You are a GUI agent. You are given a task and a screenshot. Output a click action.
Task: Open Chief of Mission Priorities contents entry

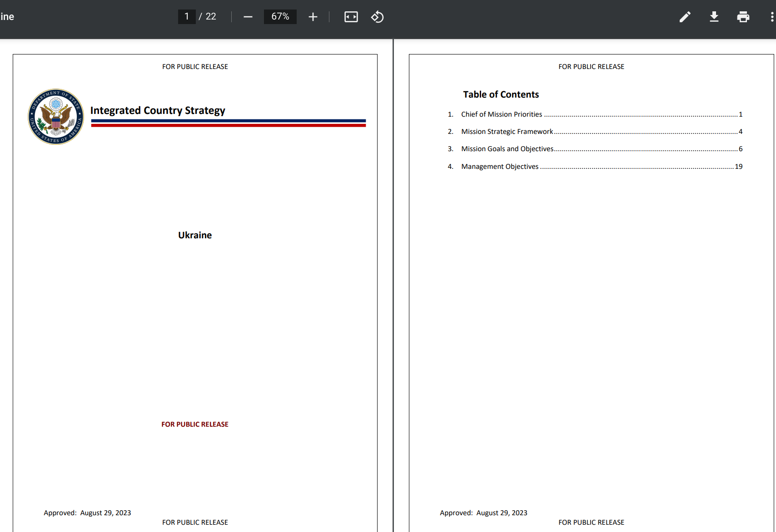click(x=501, y=114)
